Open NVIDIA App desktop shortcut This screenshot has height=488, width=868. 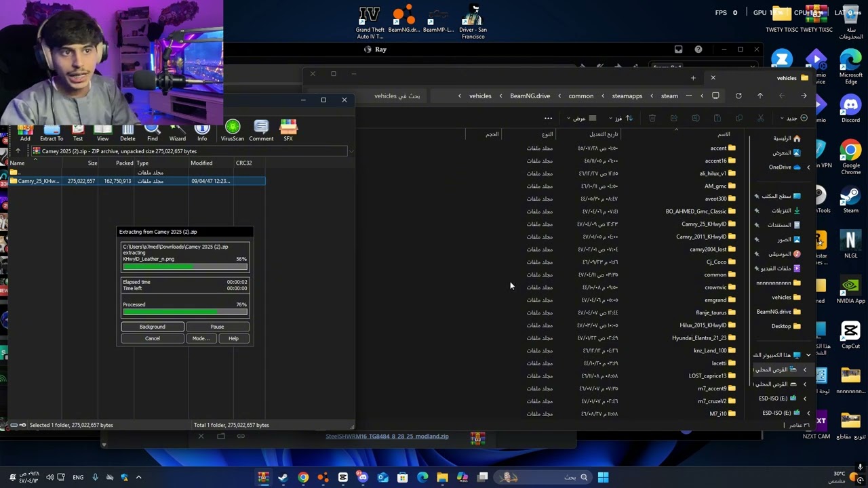click(850, 290)
